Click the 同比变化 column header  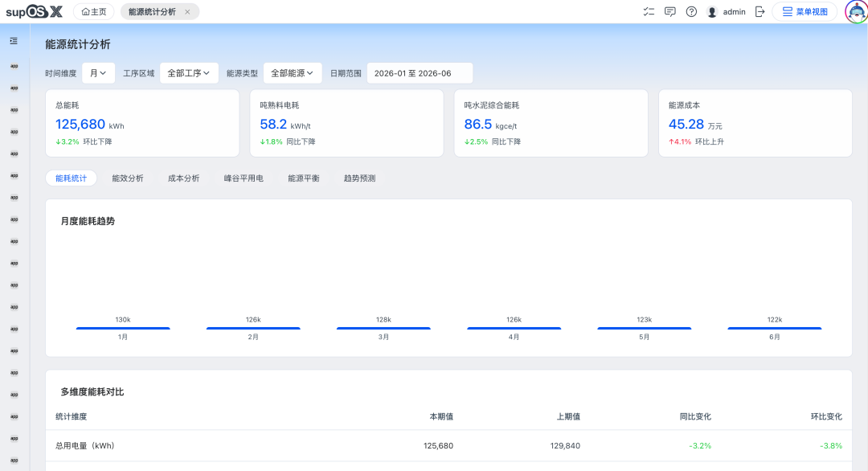(x=695, y=417)
